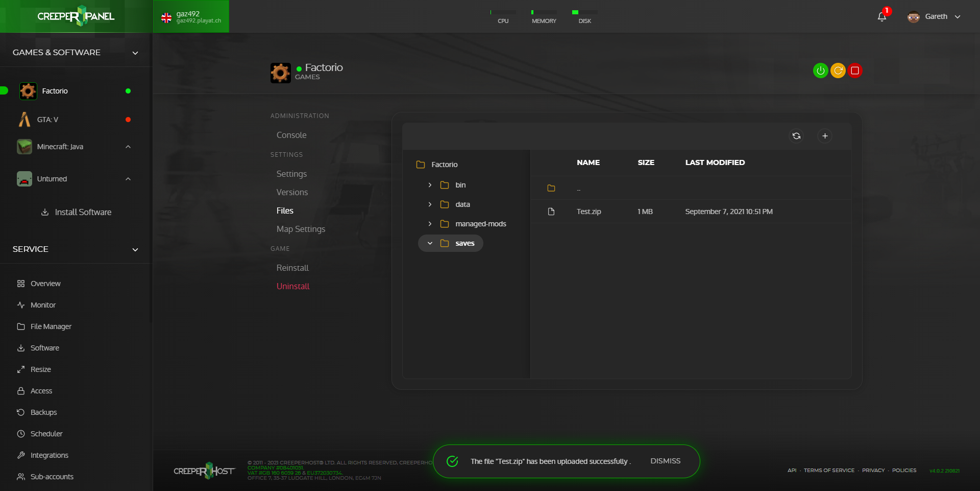
Task: Click the Factorio gear icon in the sidebar
Action: tap(28, 91)
